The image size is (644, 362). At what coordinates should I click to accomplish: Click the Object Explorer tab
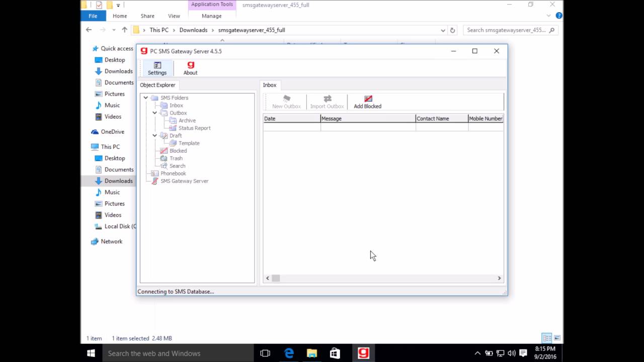(157, 85)
